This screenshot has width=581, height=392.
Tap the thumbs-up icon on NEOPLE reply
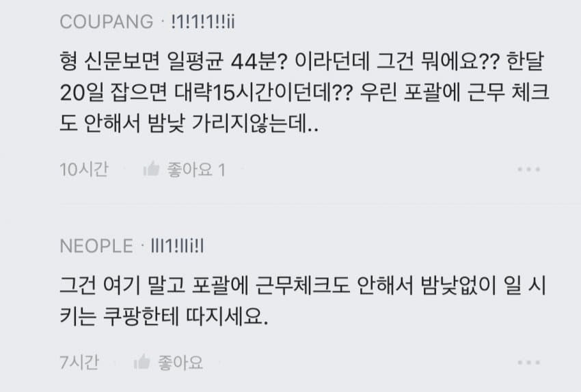click(x=141, y=362)
